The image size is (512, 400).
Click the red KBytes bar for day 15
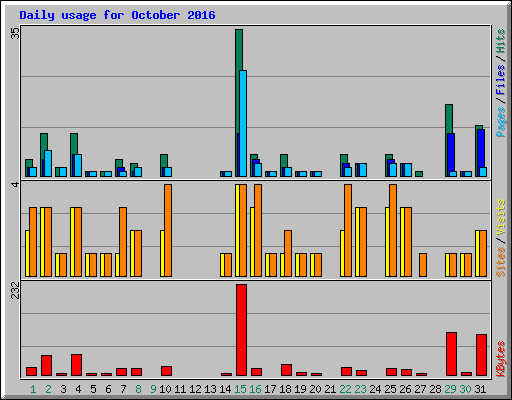pos(242,330)
